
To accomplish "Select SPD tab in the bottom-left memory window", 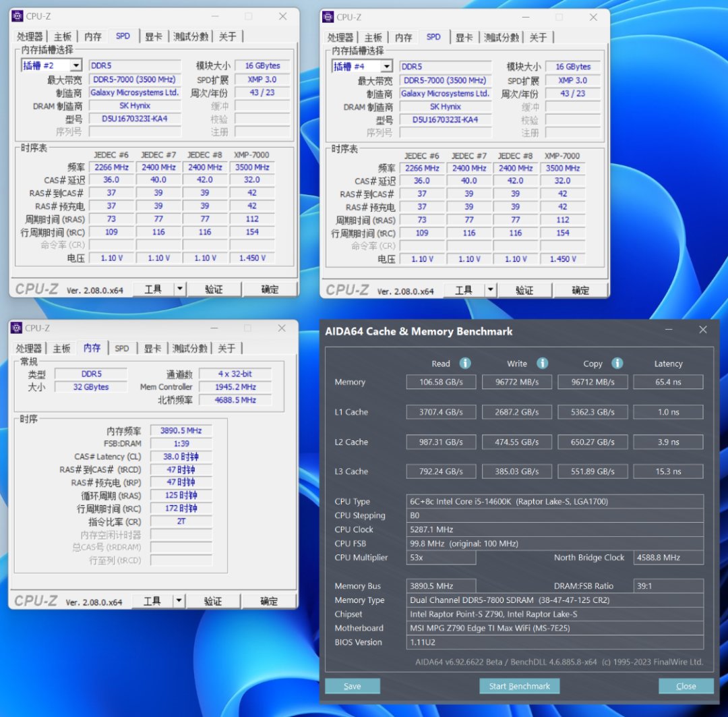I will (121, 348).
